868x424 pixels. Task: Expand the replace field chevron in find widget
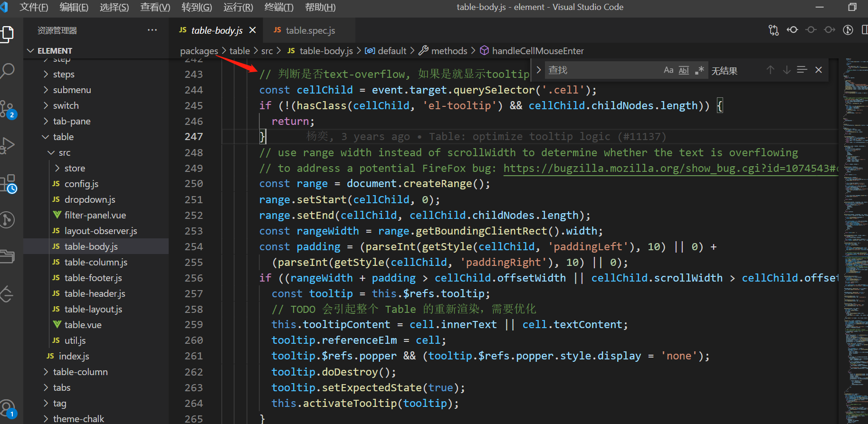point(538,70)
